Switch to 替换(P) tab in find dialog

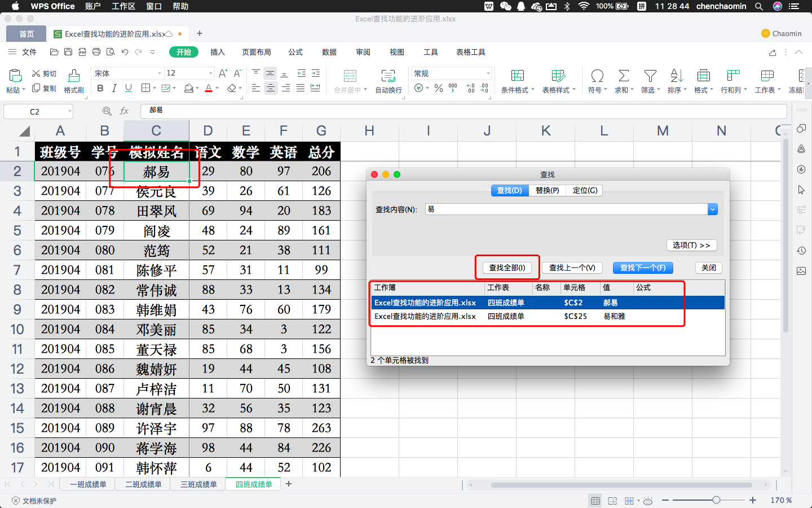pyautogui.click(x=548, y=190)
